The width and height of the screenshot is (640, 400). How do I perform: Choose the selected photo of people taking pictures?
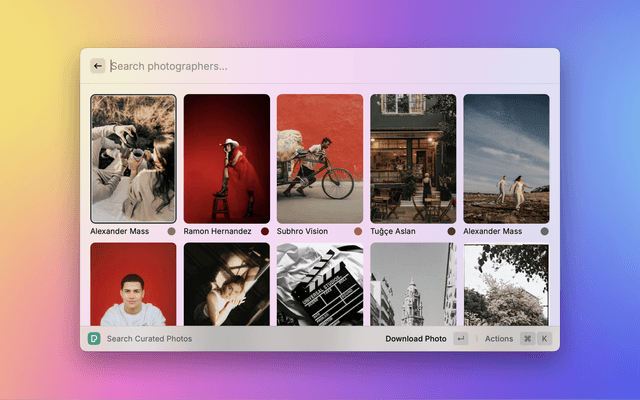(133, 158)
